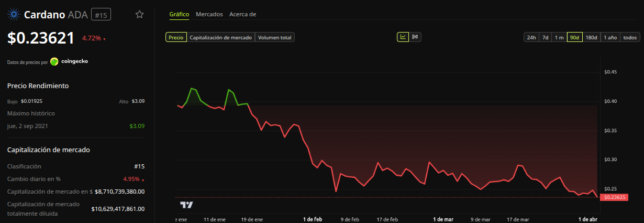
Task: Click the $10,629,417,861.00 fully diluted value
Action: 118,209
